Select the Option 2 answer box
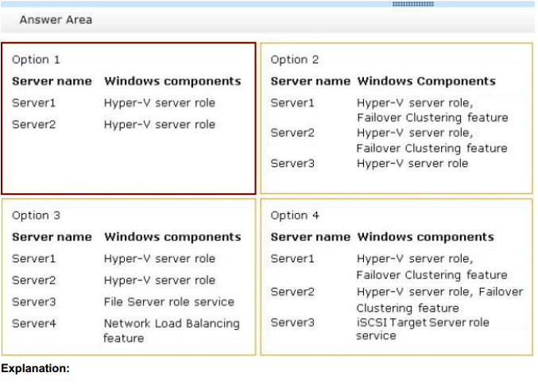538x392 pixels. pyautogui.click(x=397, y=118)
